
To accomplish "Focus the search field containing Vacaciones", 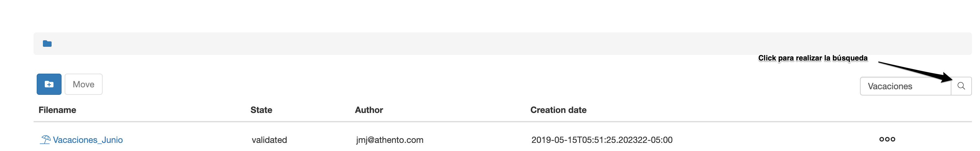I will [x=905, y=86].
